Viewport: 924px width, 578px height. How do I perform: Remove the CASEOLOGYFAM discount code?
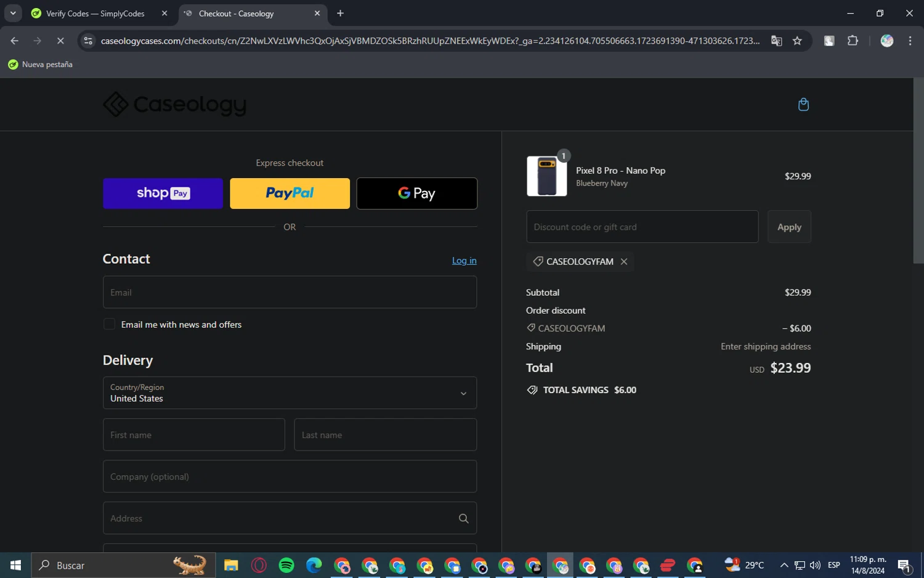[x=624, y=261]
